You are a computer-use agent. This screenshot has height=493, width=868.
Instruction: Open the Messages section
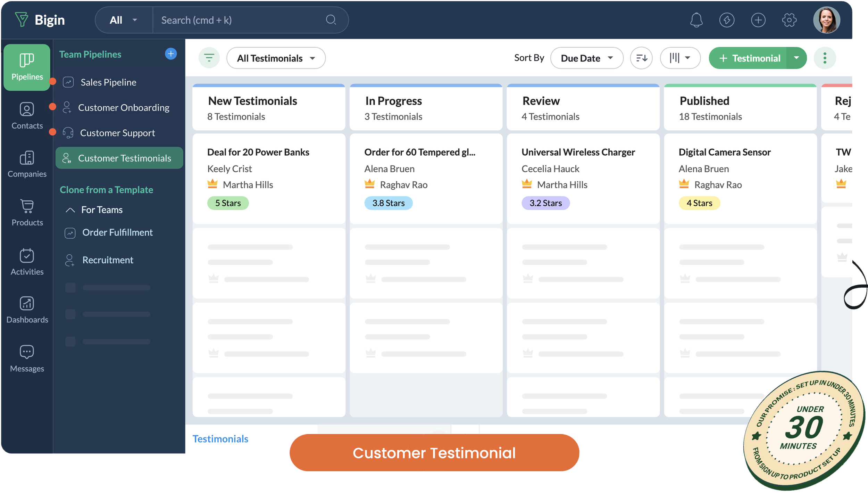tap(27, 358)
